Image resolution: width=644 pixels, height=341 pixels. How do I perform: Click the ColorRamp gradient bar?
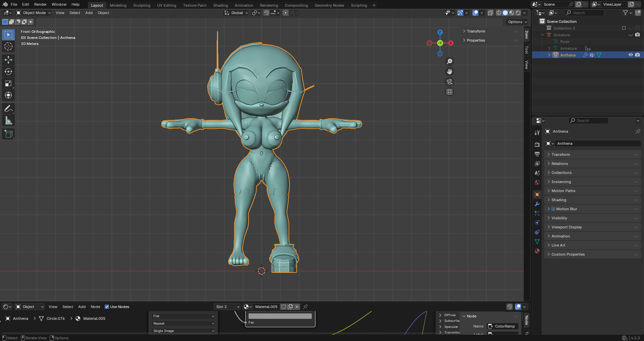click(x=280, y=316)
